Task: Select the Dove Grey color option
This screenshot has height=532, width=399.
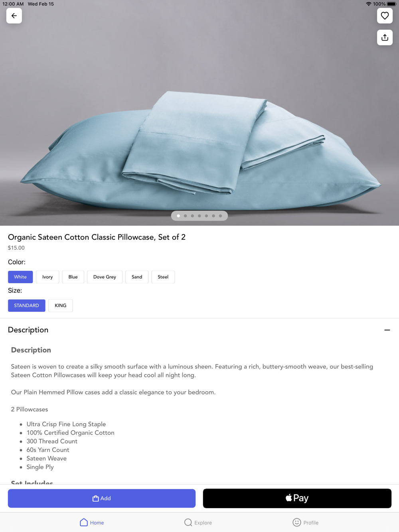Action: click(105, 277)
